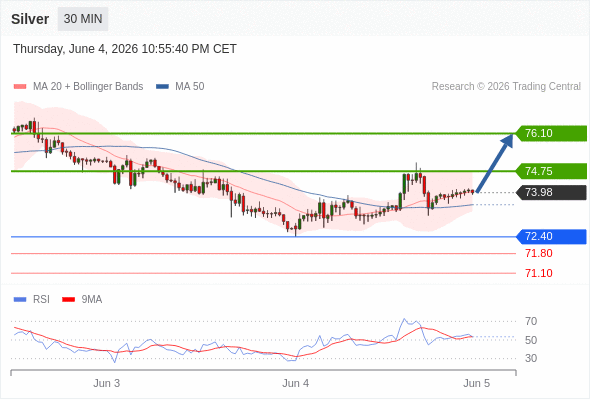Click the pink MA 20 Bollinger Bands swatch
The image size is (590, 400).
click(20, 87)
